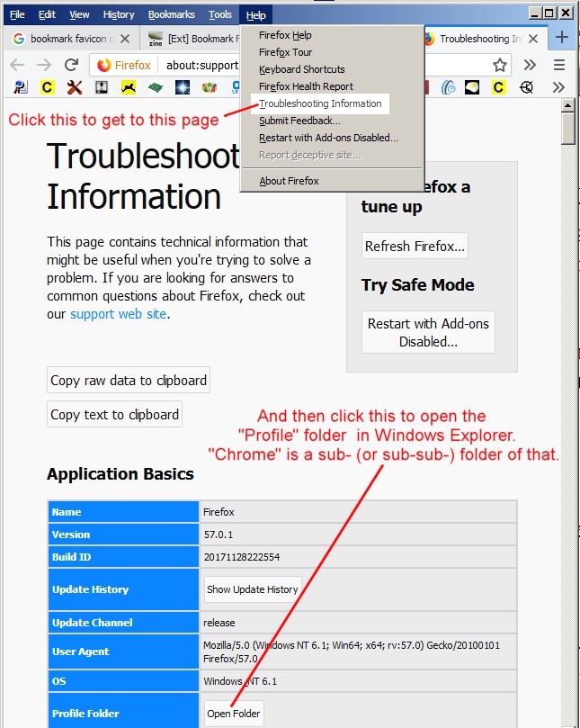Click the vertical scrollbar thumb

tap(568, 129)
